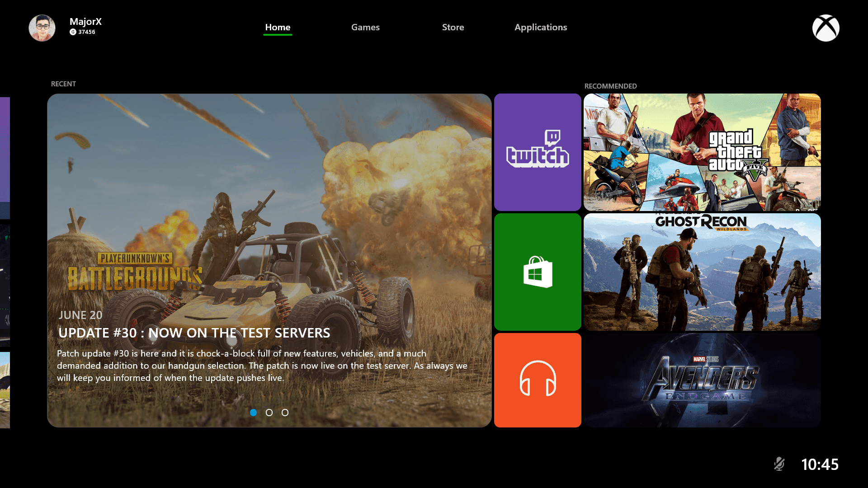The height and width of the screenshot is (488, 868).
Task: Click the muted microphone icon
Action: click(779, 464)
